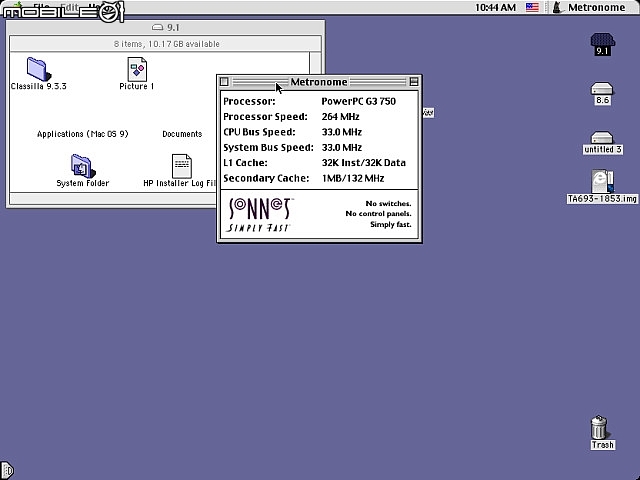Click the Processor Speed label

click(265, 117)
